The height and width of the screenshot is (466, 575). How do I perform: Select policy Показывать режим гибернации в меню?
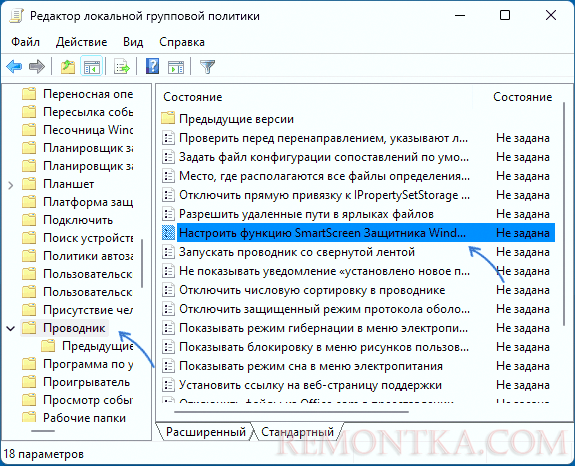coord(323,328)
